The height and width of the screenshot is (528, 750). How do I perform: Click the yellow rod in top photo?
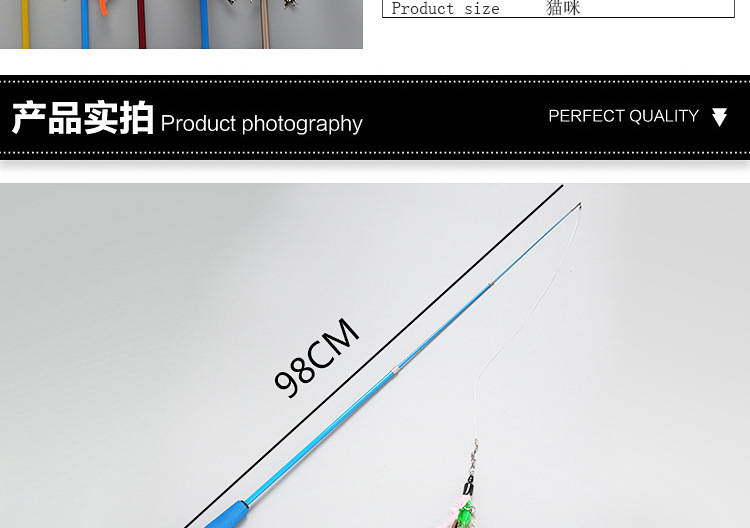click(25, 24)
